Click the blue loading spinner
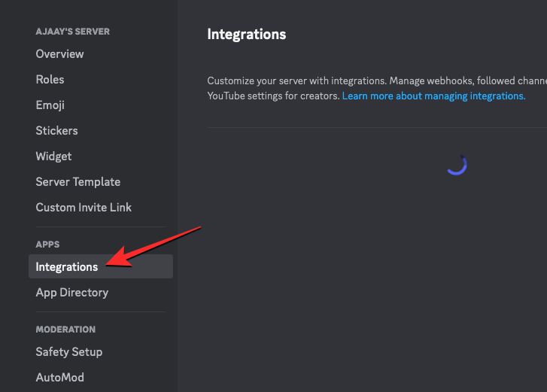 (457, 165)
